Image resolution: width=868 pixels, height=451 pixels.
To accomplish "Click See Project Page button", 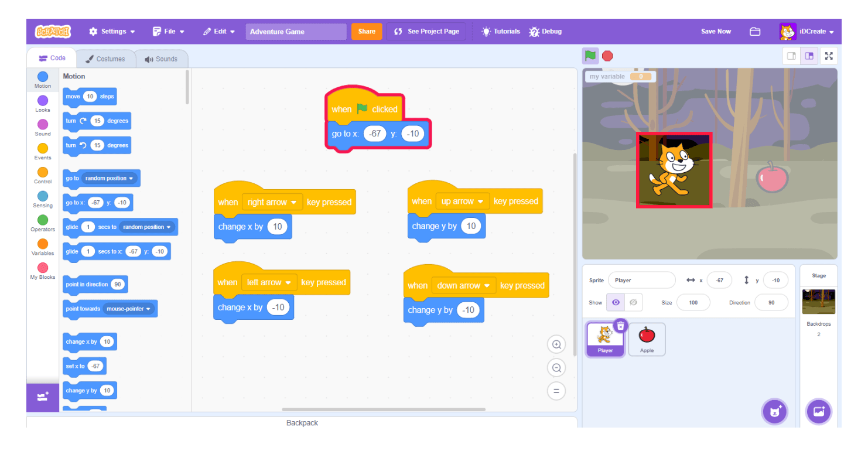I will (426, 32).
